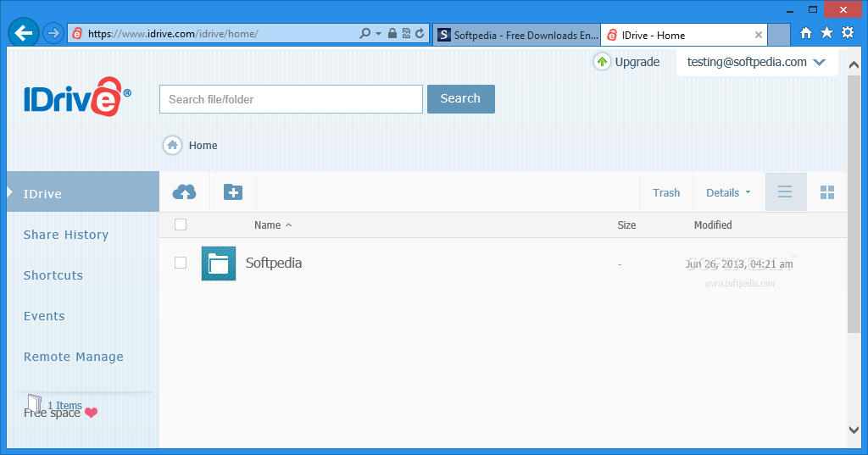Image resolution: width=868 pixels, height=455 pixels.
Task: Click the lock security icon in address bar
Action: (392, 34)
